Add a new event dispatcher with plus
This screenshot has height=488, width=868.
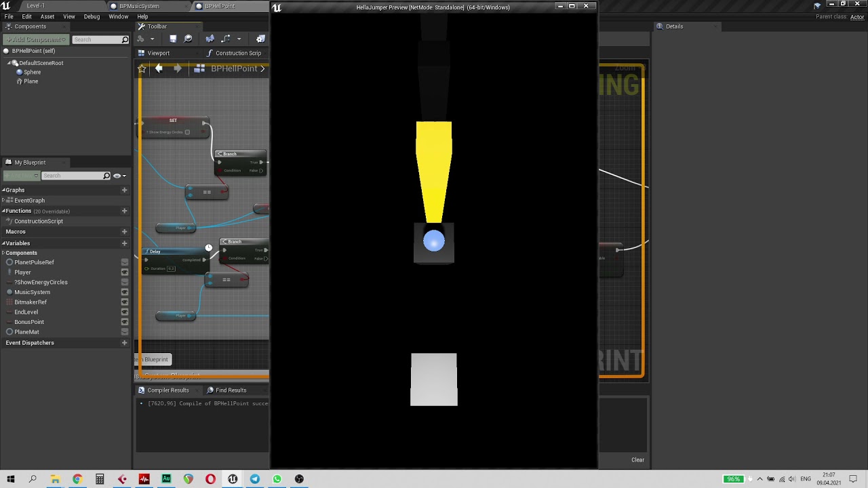(124, 343)
